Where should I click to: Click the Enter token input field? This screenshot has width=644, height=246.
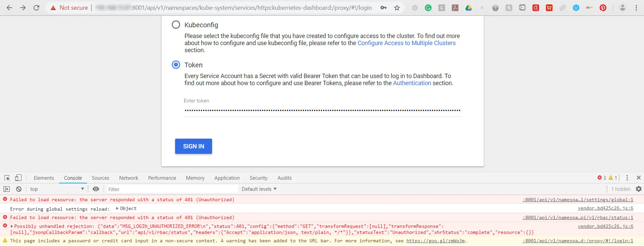(x=323, y=110)
